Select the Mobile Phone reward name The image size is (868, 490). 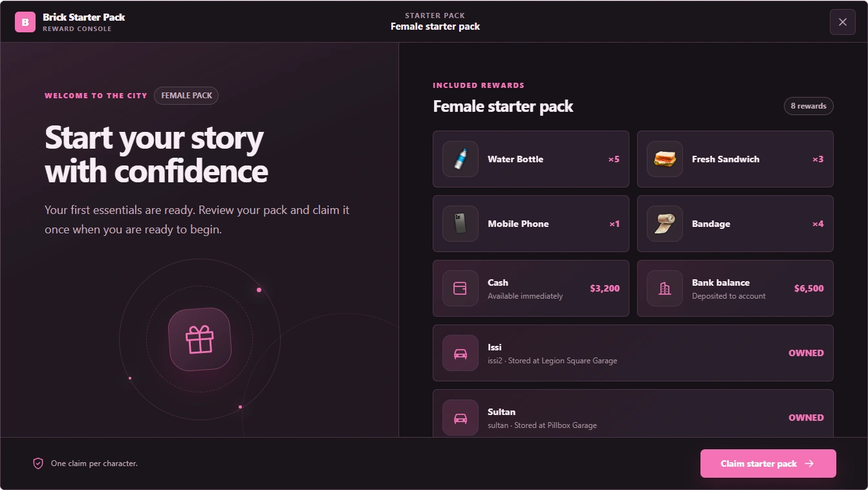point(518,224)
